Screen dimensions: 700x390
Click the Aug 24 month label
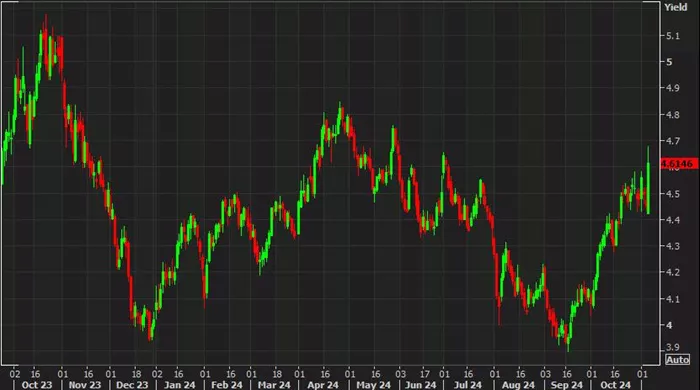click(x=518, y=385)
